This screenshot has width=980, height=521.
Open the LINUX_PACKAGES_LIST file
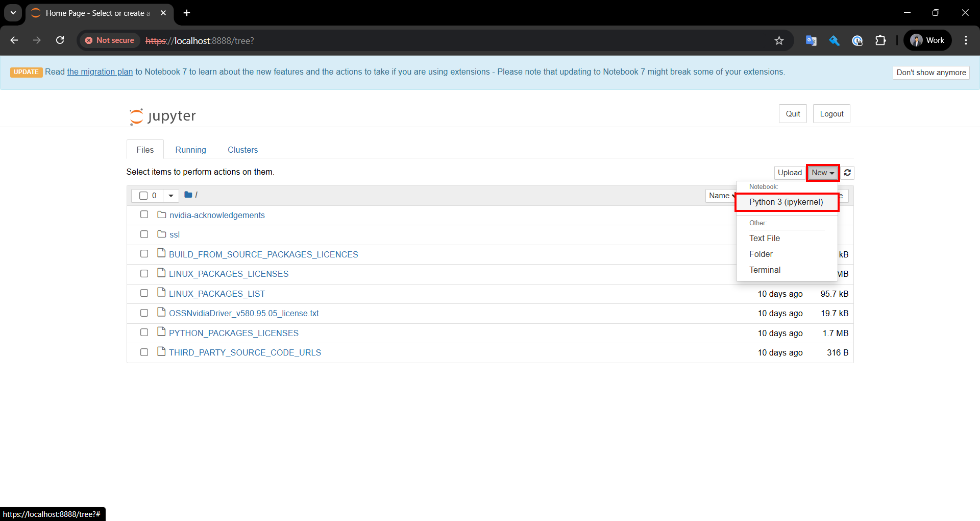(217, 294)
